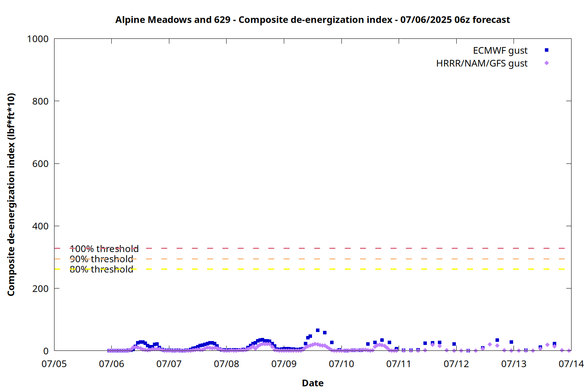The image size is (588, 392).
Task: Click the x-axis date 07/06
Action: click(112, 364)
